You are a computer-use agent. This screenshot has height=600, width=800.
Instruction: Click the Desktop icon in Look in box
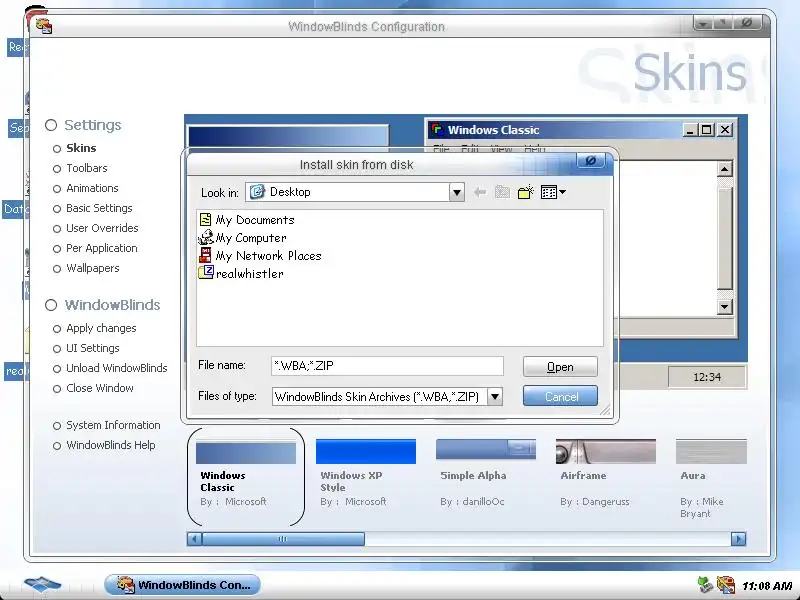(257, 191)
